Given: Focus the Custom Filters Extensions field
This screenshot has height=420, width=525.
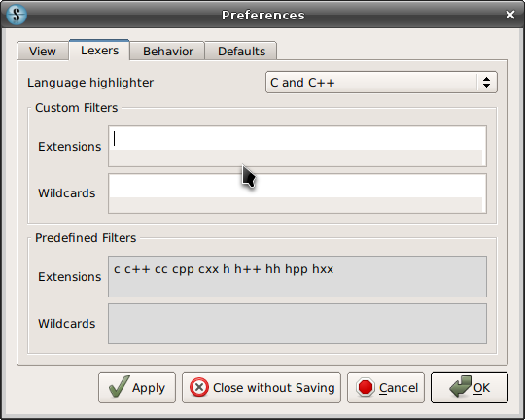Looking at the screenshot, I should click(297, 147).
